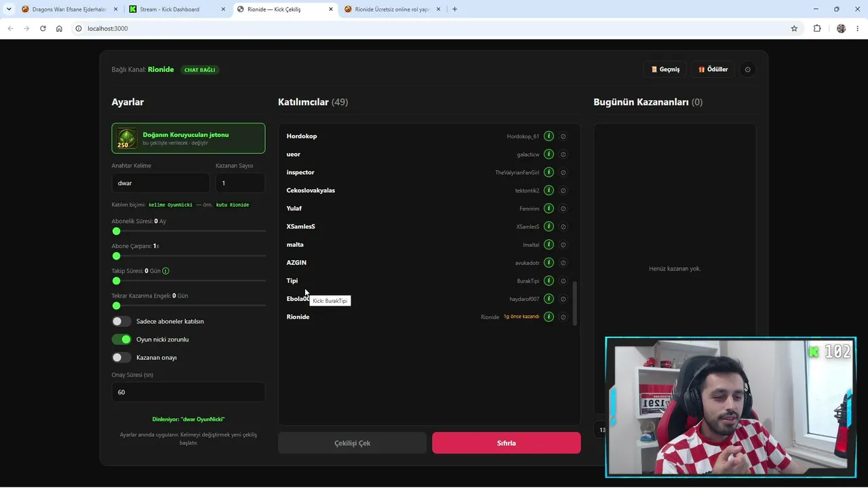Viewport: 868px width, 488px height.
Task: Click ban icon beside Cekoslovakyalas
Action: coord(563,190)
